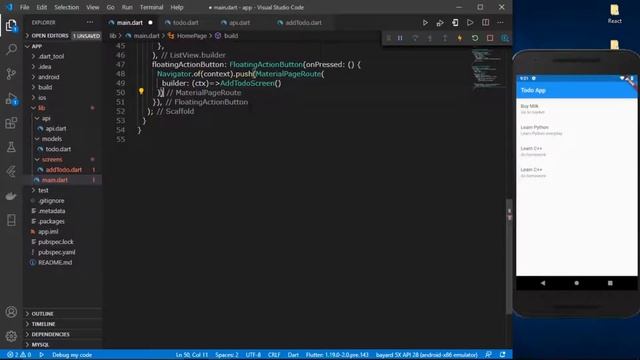640x360 pixels.
Task: Collapse the lib folder
Action: click(x=62, y=108)
